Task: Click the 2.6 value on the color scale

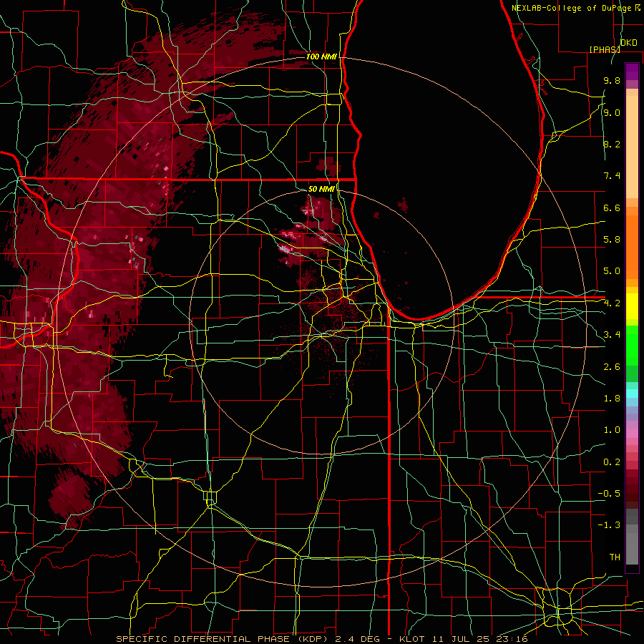Action: tap(612, 366)
